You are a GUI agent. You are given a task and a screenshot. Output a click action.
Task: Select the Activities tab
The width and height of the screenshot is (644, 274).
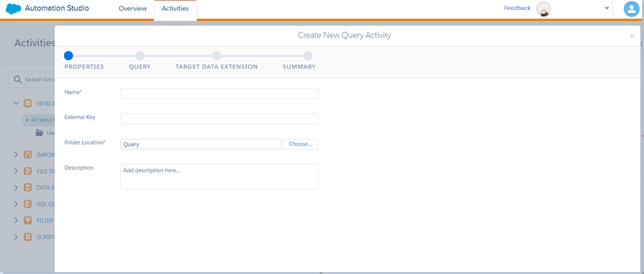coord(175,9)
